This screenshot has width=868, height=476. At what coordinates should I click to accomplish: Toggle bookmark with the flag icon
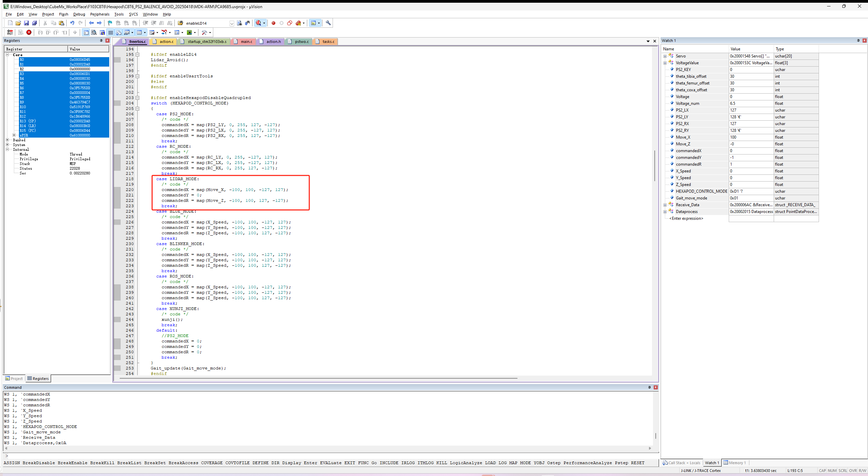point(110,23)
